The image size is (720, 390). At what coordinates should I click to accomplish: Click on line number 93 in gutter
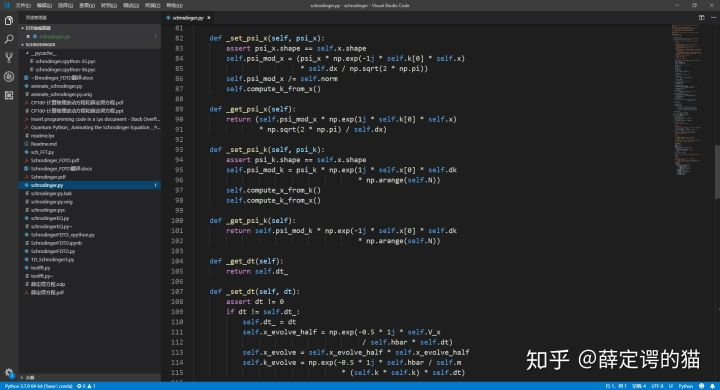[x=179, y=150]
